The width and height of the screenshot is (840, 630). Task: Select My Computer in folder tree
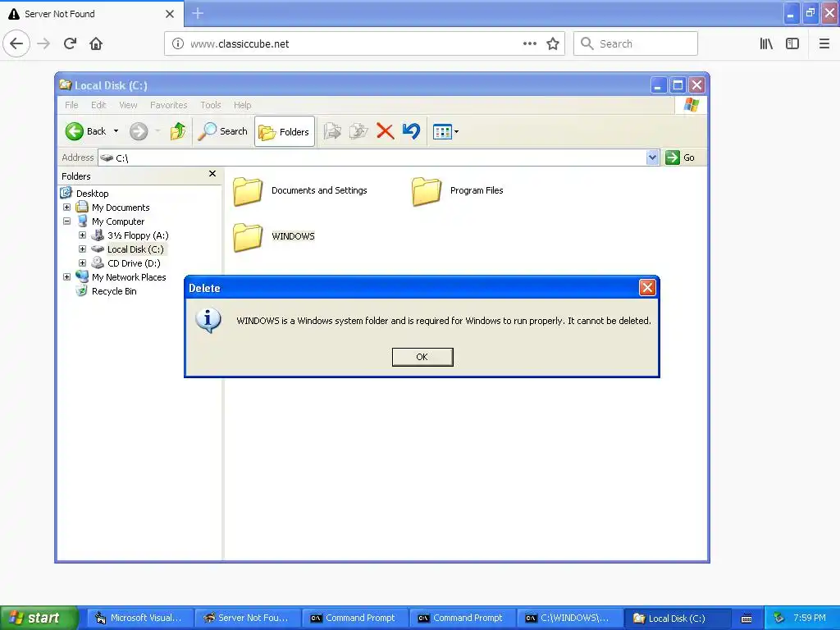pos(118,221)
